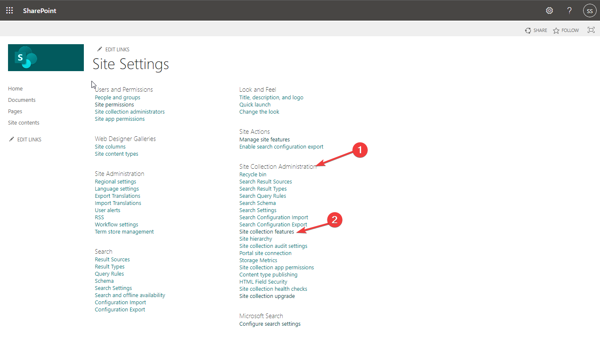
Task: Follow this site using the star button
Action: point(566,30)
